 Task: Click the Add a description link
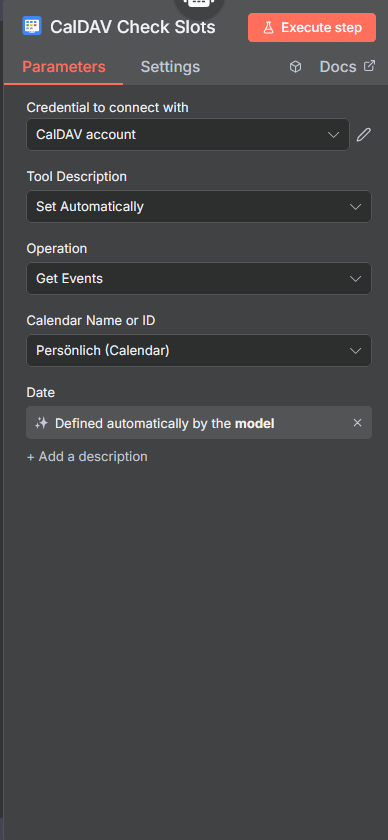(87, 456)
